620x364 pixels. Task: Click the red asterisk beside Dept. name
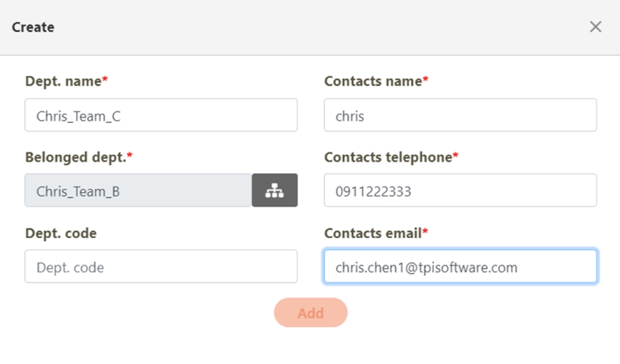tap(105, 80)
